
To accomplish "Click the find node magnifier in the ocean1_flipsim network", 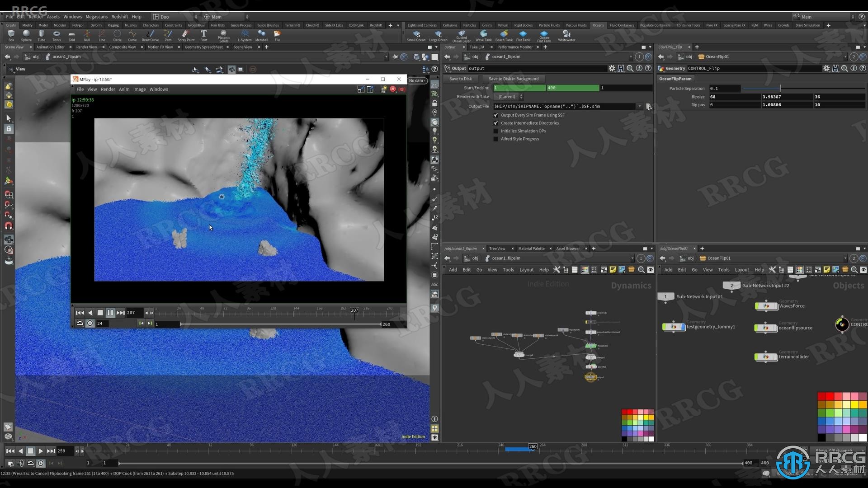I will tap(641, 270).
